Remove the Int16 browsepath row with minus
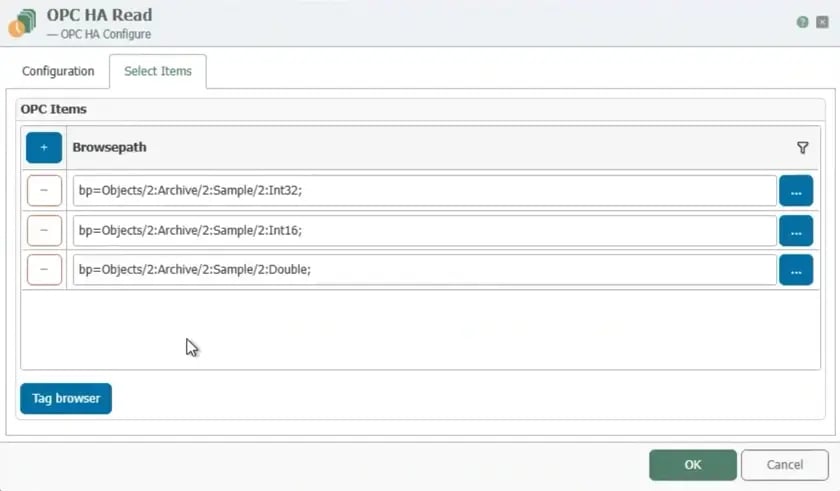840x491 pixels. point(43,230)
